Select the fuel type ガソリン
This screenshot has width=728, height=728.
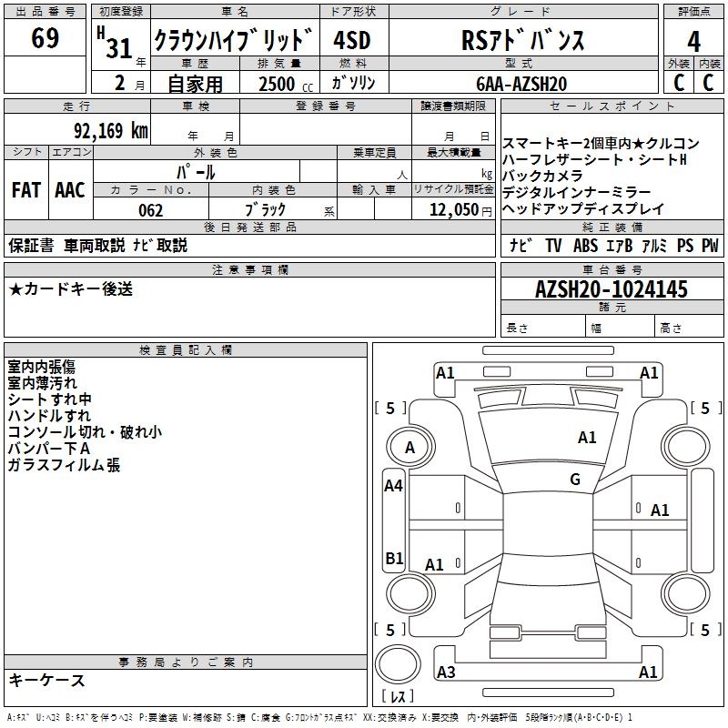[353, 83]
